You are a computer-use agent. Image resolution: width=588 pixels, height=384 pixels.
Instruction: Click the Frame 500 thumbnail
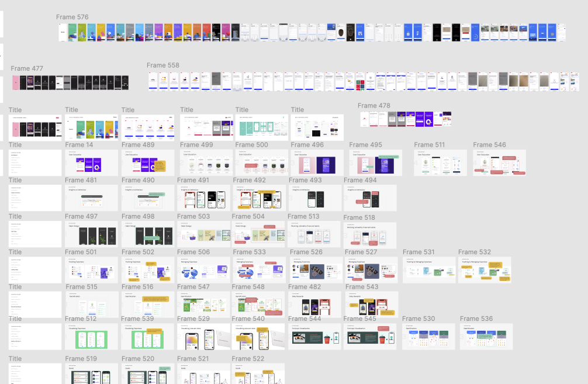coord(261,162)
